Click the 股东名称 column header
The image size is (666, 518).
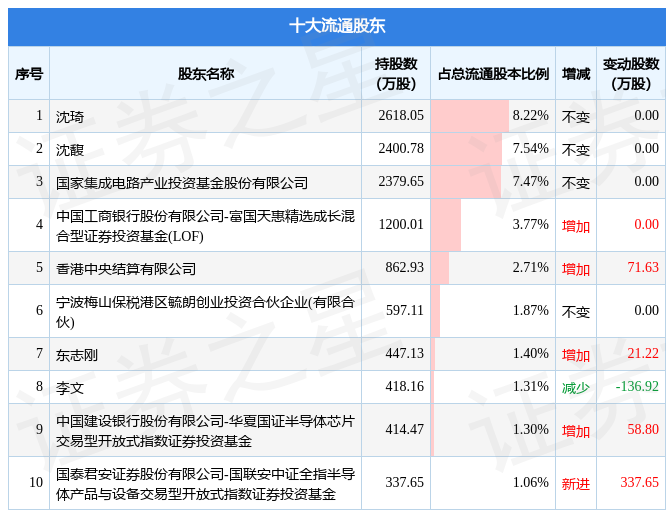point(206,73)
